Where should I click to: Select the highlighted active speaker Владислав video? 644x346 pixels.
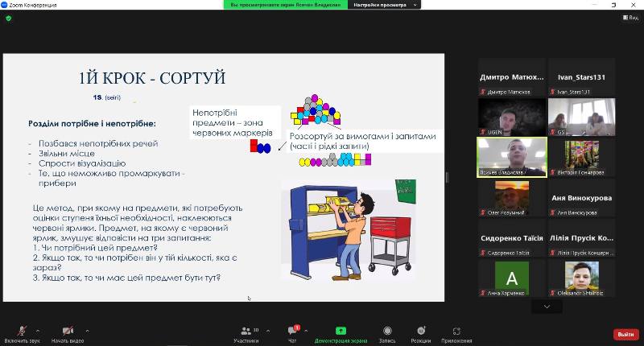[512, 157]
